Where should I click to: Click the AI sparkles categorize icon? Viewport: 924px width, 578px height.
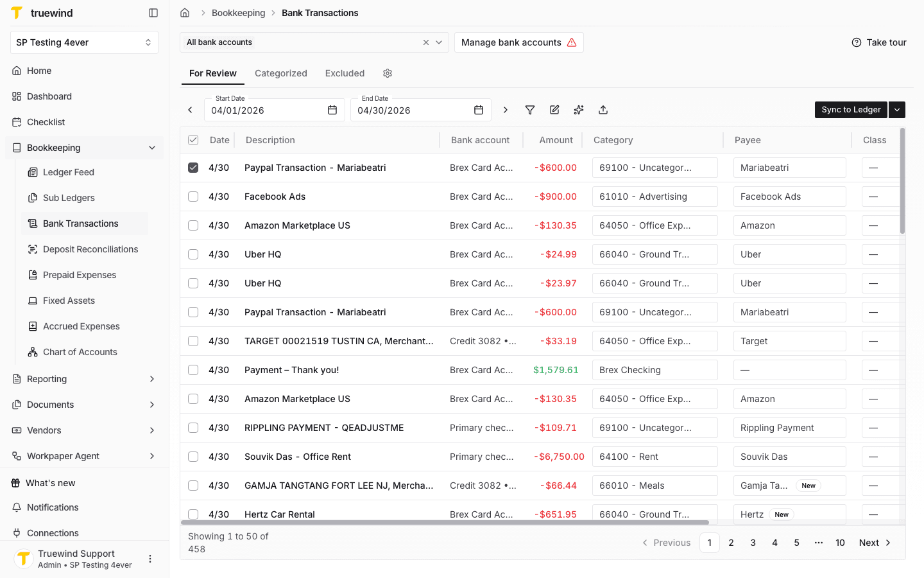pyautogui.click(x=579, y=110)
